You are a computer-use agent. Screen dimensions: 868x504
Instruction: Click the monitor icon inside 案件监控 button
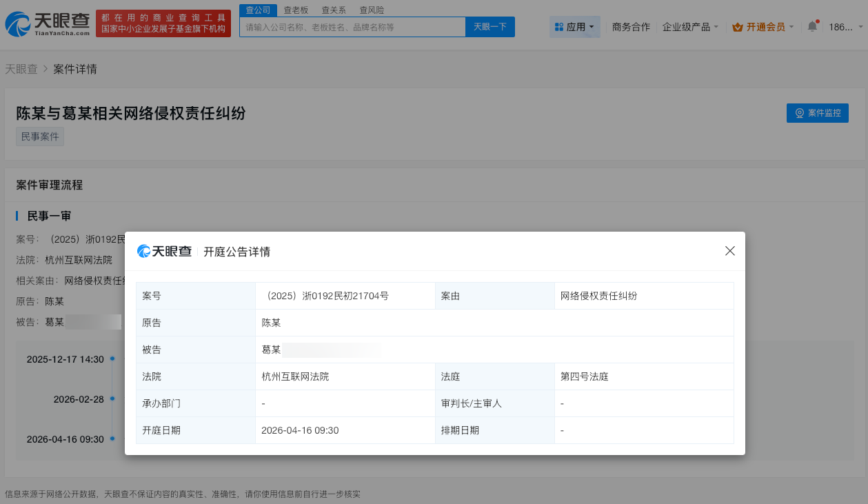[x=799, y=113]
